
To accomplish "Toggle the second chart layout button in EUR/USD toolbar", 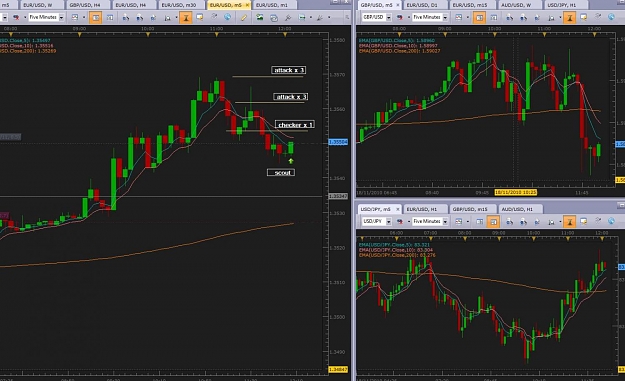I will pyautogui.click(x=110, y=17).
